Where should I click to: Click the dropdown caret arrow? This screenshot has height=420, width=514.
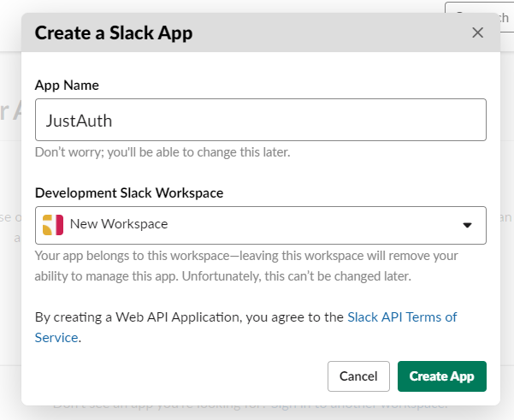467,225
